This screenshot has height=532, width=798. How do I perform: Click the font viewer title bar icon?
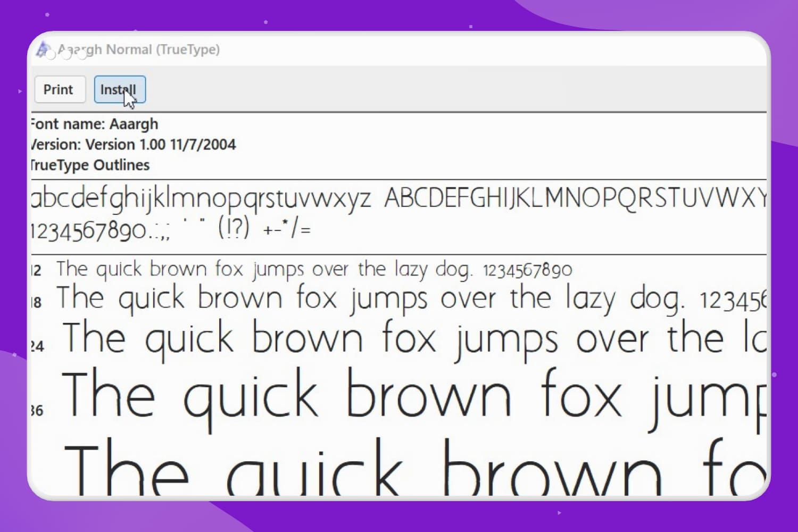coord(43,49)
